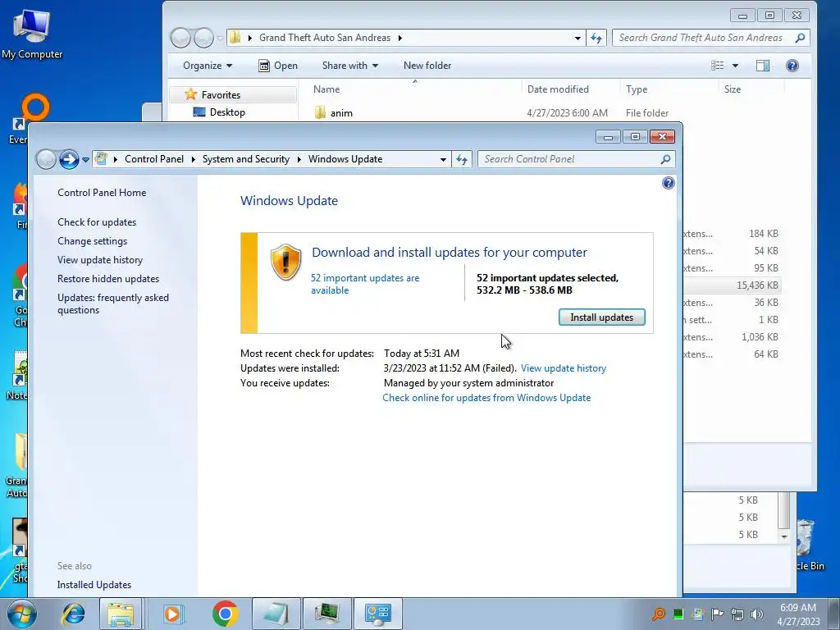Select Control Panel in the breadcrumb
Screen dimensions: 840x630
pyautogui.click(x=154, y=159)
